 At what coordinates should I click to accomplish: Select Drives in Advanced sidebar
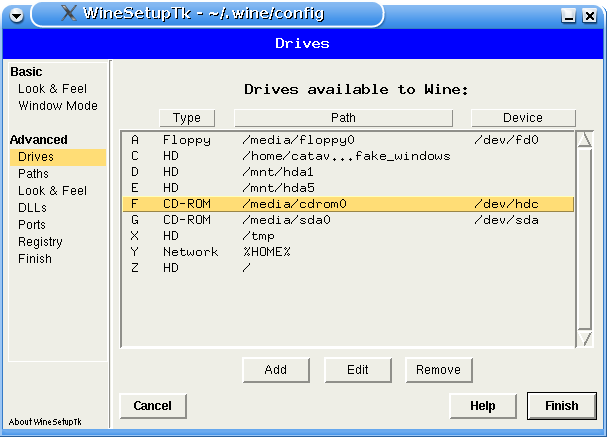(58, 157)
